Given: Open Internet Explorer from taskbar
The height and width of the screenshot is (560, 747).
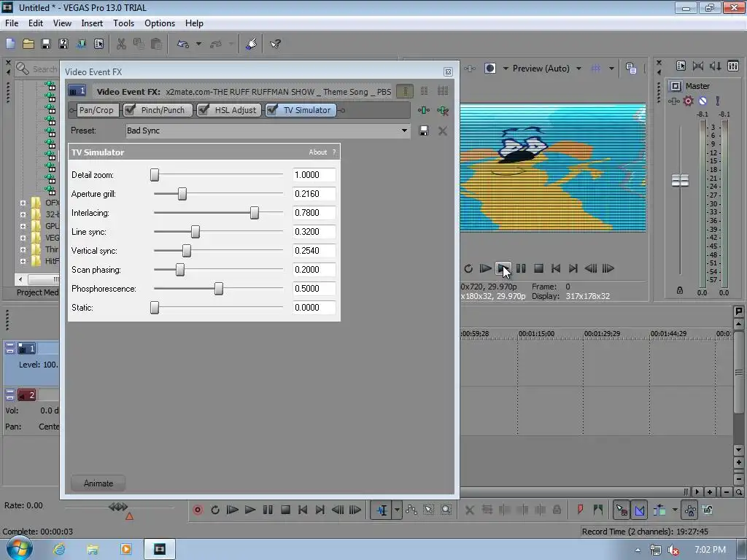Looking at the screenshot, I should click(x=59, y=549).
